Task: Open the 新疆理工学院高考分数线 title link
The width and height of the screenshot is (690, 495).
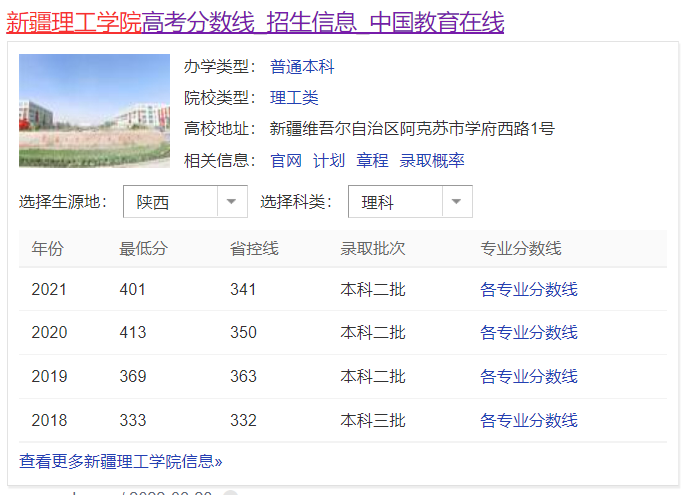Action: coord(255,22)
